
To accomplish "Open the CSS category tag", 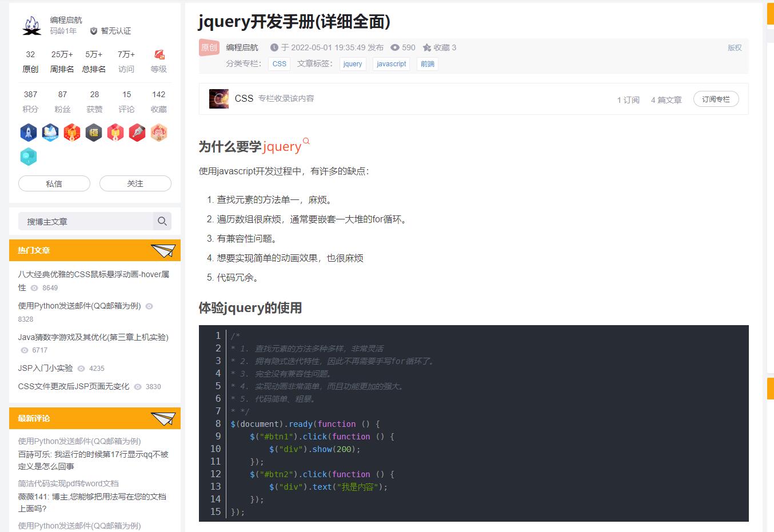I will click(280, 64).
